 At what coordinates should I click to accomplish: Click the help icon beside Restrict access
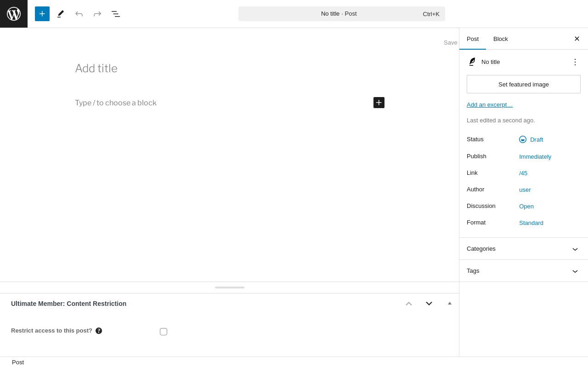click(99, 331)
